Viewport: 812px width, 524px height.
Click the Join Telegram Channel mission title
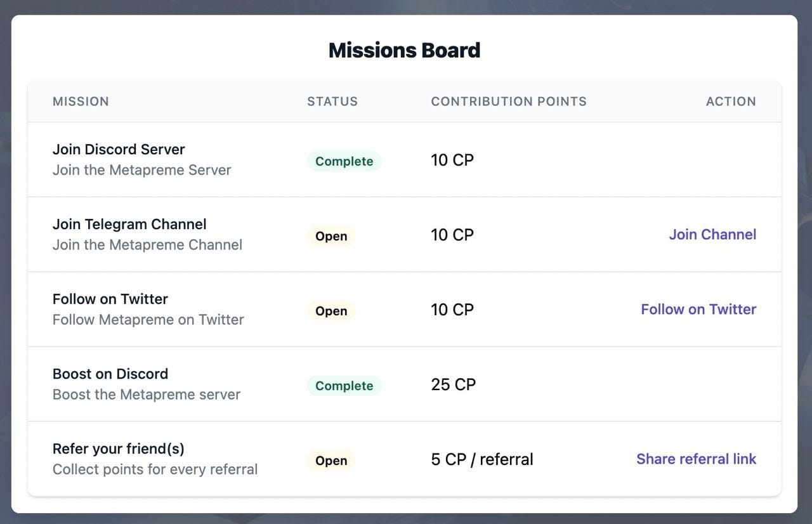129,225
